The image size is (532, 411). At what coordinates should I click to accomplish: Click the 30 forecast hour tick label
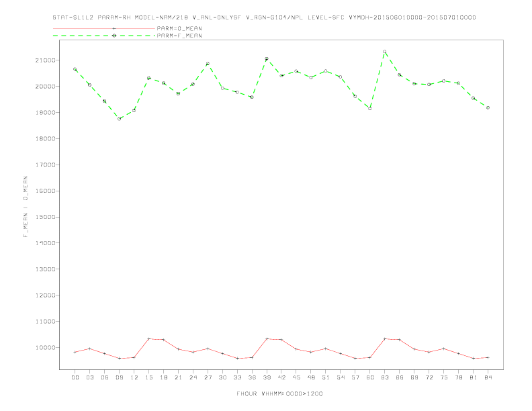click(x=222, y=377)
